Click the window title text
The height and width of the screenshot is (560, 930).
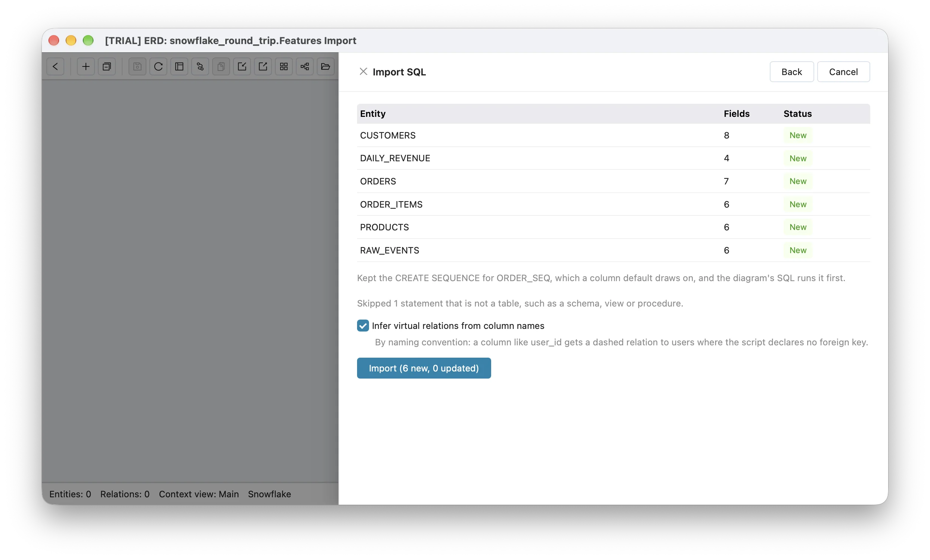point(230,40)
